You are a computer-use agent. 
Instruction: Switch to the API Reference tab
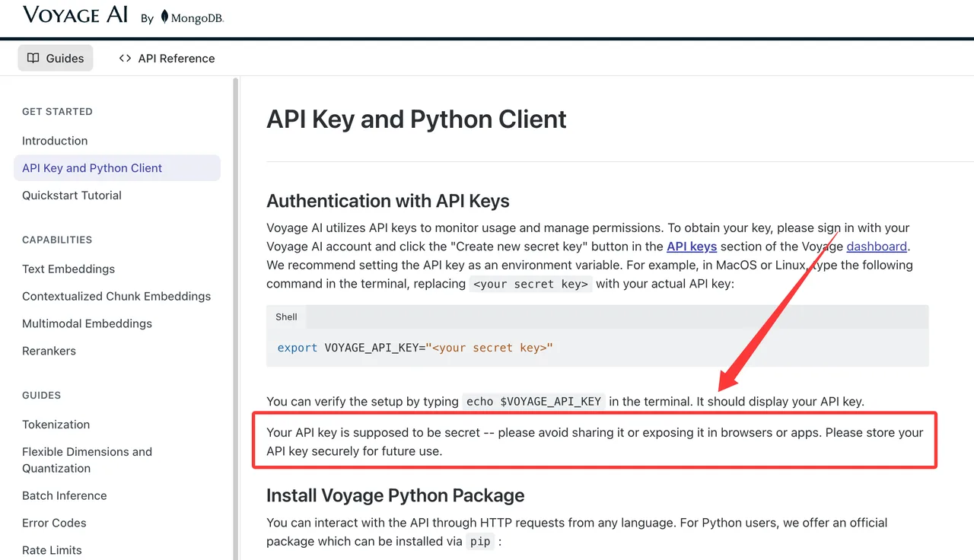(167, 58)
